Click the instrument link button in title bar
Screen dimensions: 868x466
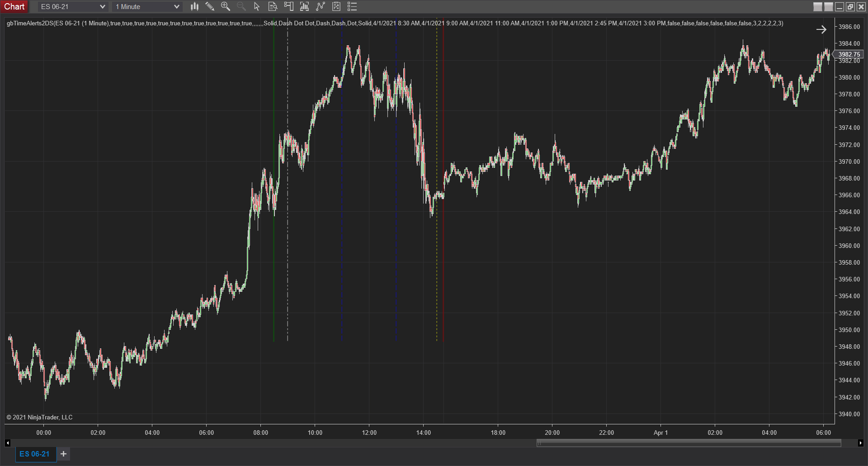coord(818,7)
